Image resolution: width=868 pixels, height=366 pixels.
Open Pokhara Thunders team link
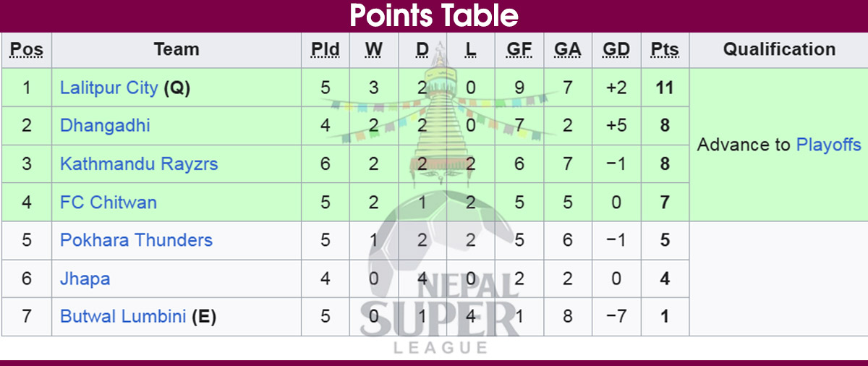pos(136,240)
